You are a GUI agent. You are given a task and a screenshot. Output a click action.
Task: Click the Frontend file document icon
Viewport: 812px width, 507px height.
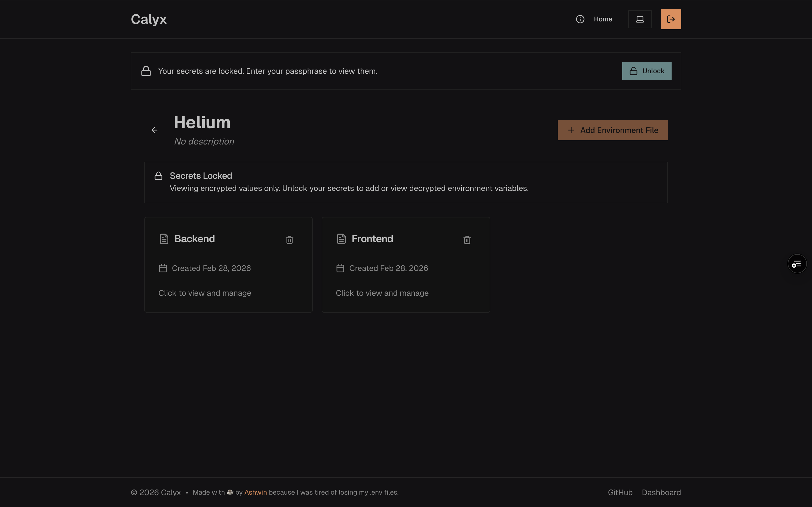click(341, 239)
